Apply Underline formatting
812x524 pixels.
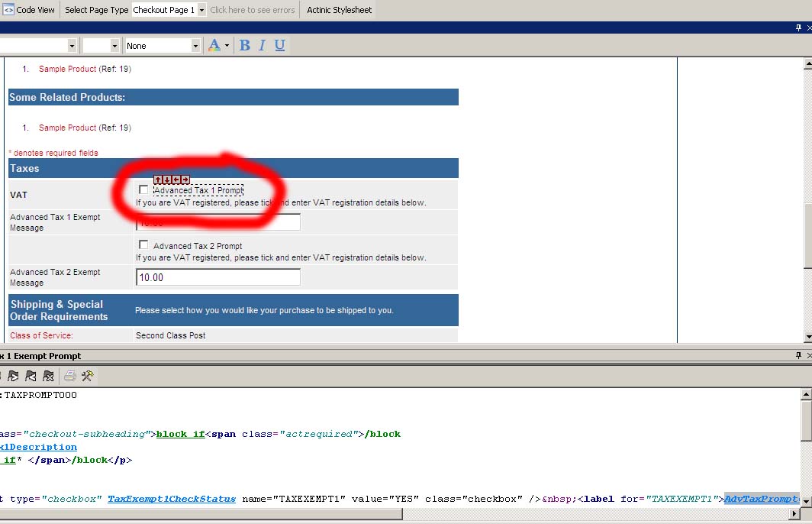(x=280, y=46)
